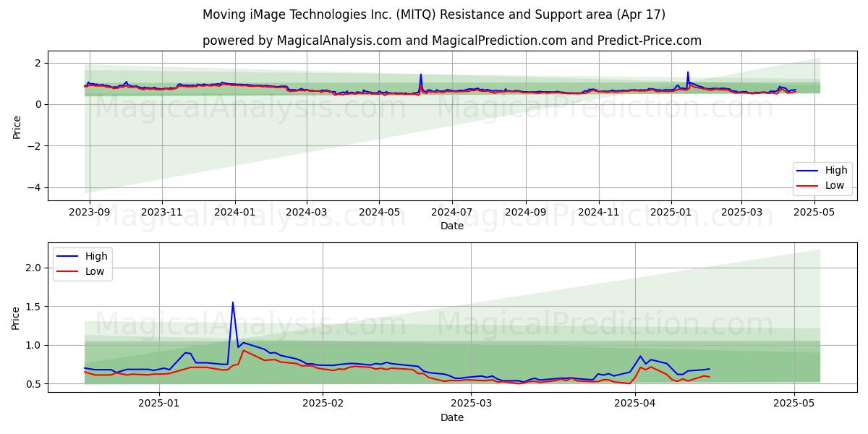This screenshot has height=434, width=868.
Task: Click the 2023-11 tick label on upper axis
Action: tap(161, 213)
